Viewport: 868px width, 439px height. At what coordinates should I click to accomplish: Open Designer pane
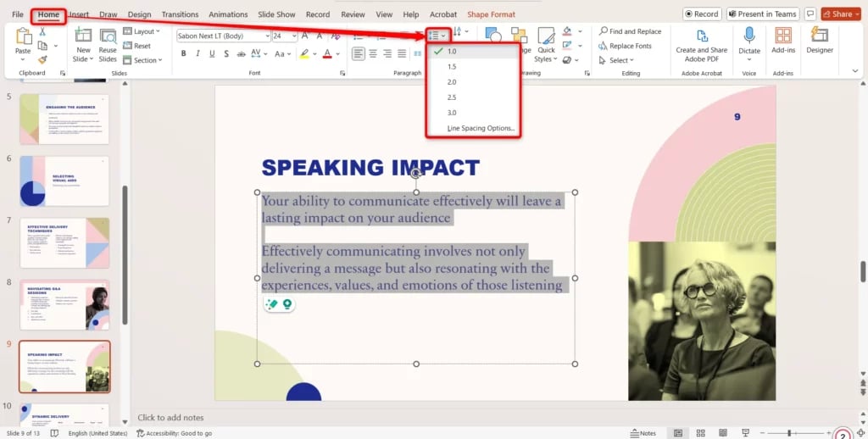(820, 41)
